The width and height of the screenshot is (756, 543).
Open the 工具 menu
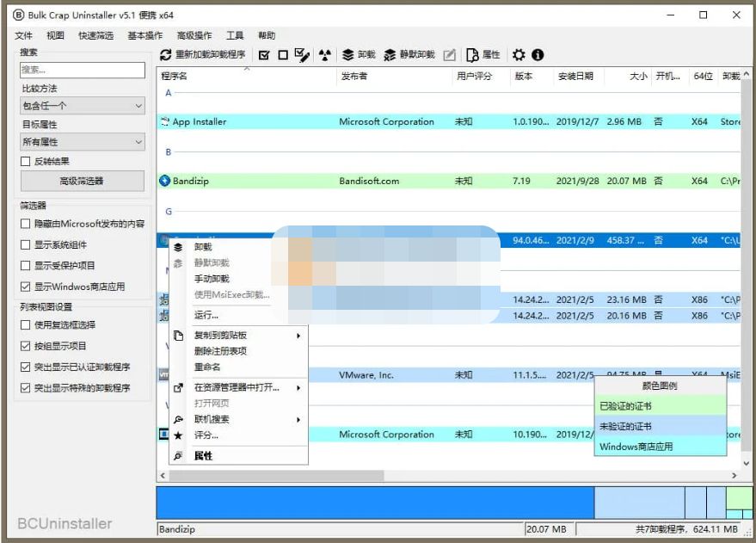tap(235, 35)
